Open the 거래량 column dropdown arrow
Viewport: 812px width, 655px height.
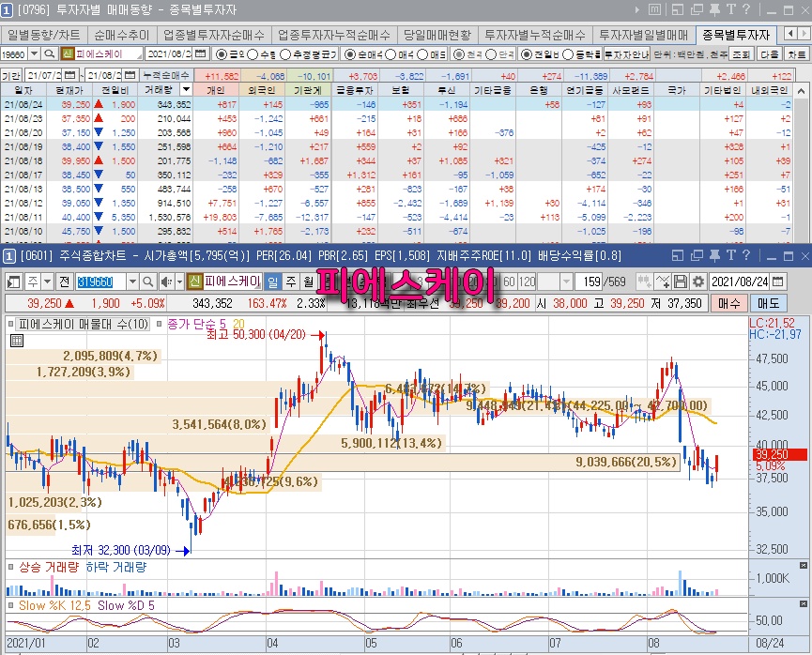point(185,89)
